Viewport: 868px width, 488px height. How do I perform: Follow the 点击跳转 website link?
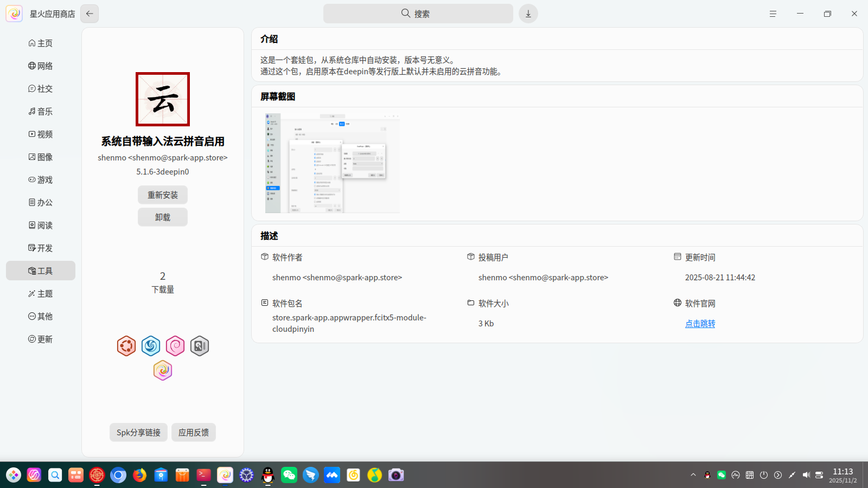tap(700, 324)
